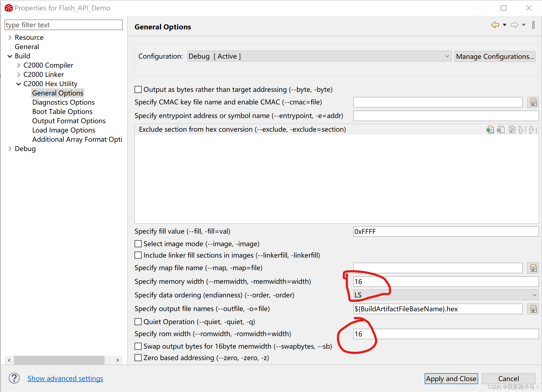Click add icon in exclude section list
The height and width of the screenshot is (392, 542).
pos(490,130)
